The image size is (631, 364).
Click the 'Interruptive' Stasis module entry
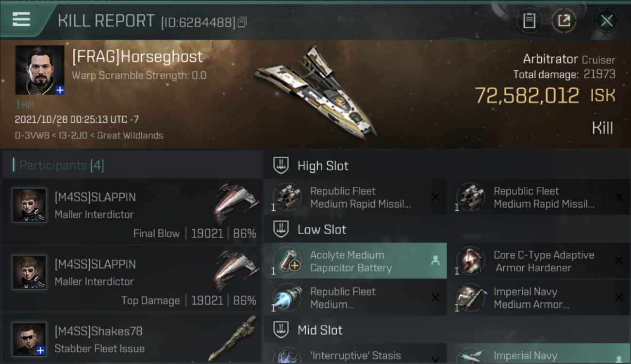(x=355, y=354)
